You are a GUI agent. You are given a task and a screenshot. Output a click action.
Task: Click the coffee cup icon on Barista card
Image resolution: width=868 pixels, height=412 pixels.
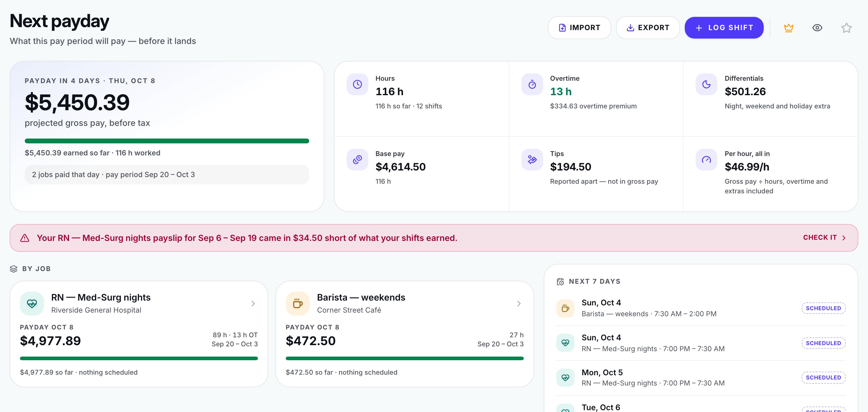297,304
